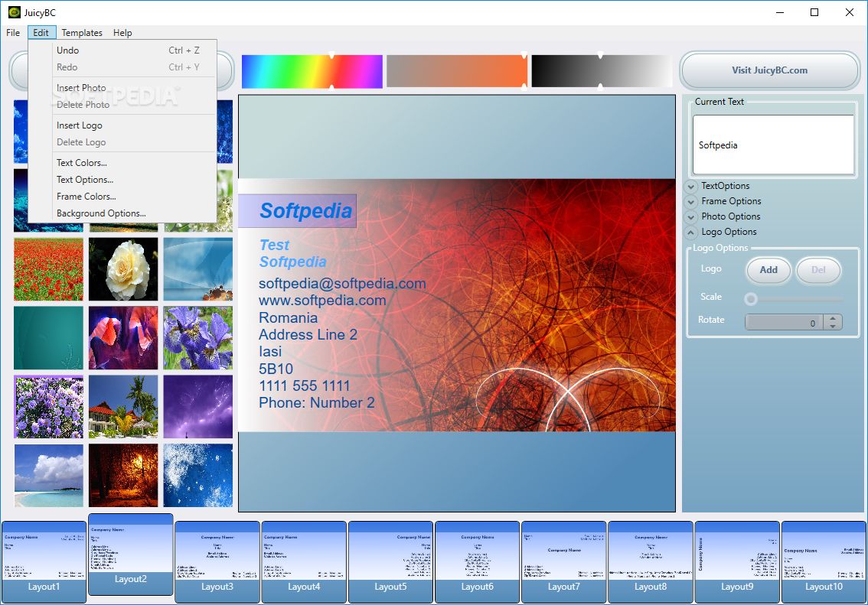Select the www.softpedia.com text line
Screen dimensions: 868x605
(322, 301)
